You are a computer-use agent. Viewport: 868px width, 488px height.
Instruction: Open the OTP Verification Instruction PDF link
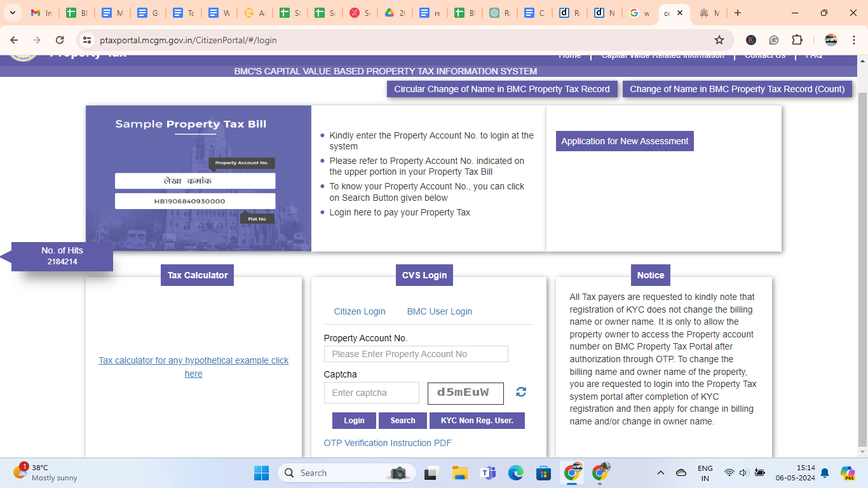(x=388, y=443)
